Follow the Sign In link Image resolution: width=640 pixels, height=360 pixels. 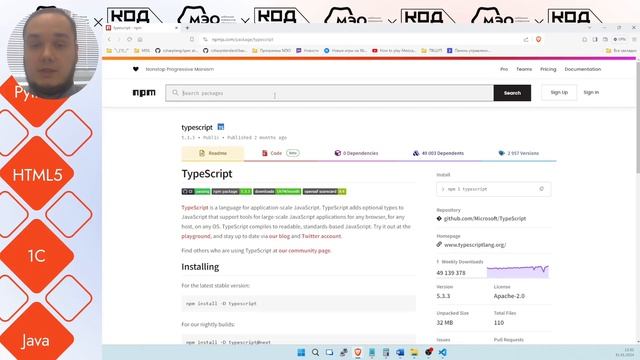[591, 92]
